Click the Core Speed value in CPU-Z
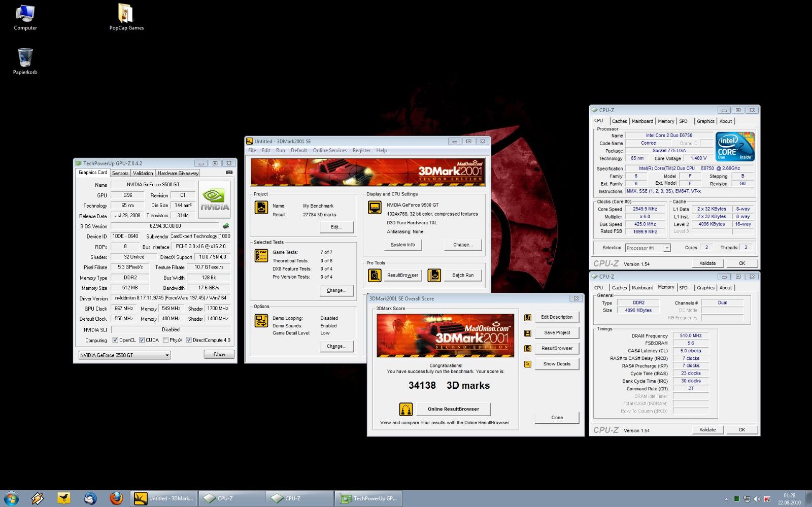The width and height of the screenshot is (812, 507). pos(645,209)
